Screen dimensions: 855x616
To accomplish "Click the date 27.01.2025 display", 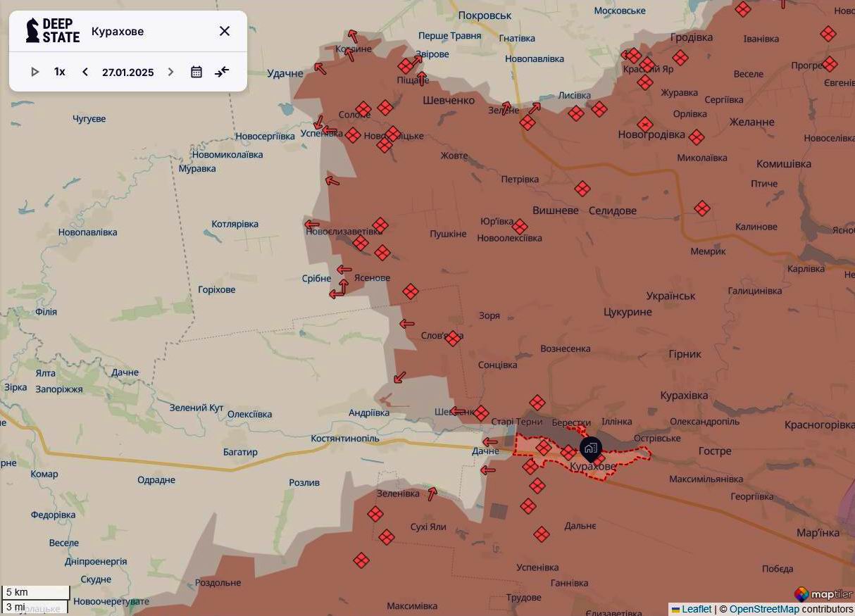I will [x=127, y=71].
